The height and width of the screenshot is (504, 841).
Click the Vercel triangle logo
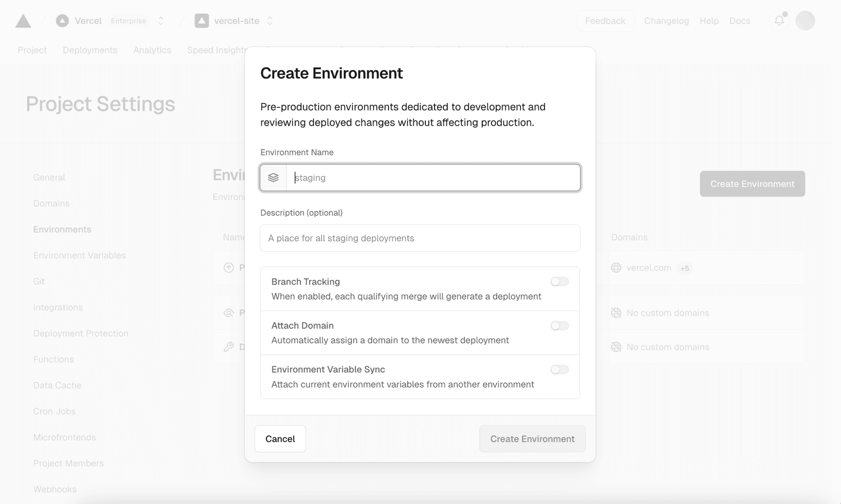(23, 21)
